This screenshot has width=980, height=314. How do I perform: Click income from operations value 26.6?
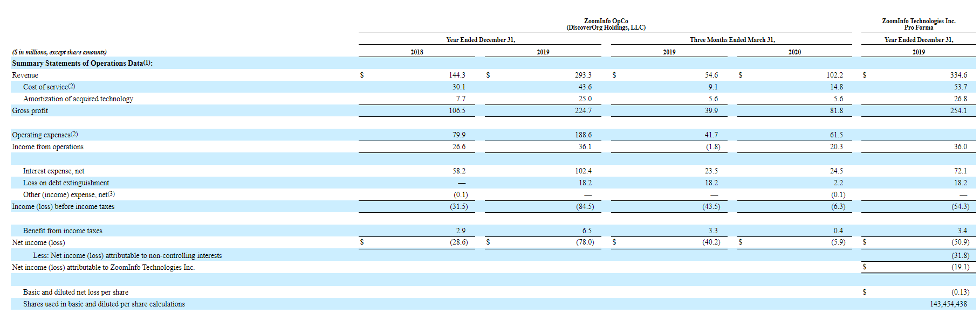point(459,146)
